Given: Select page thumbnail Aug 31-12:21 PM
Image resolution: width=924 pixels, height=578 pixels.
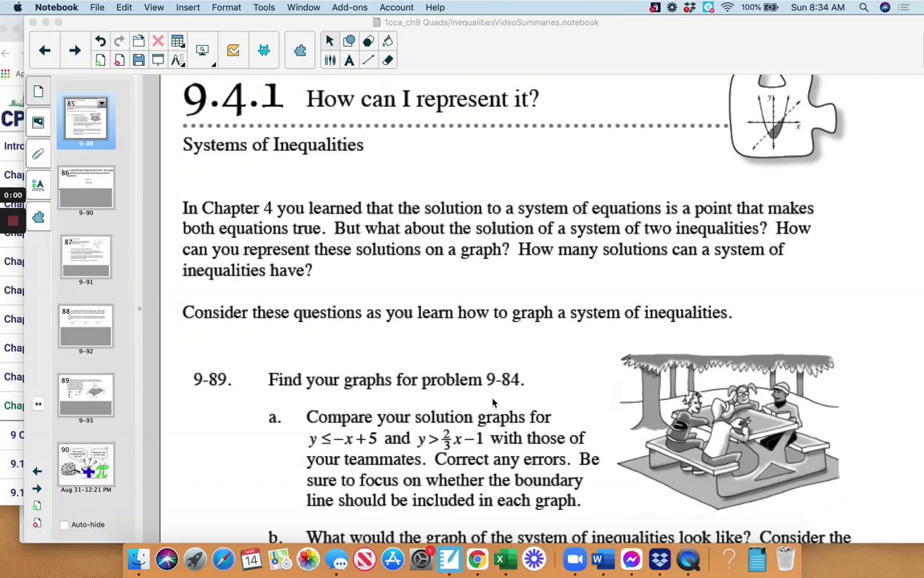Looking at the screenshot, I should pyautogui.click(x=86, y=465).
